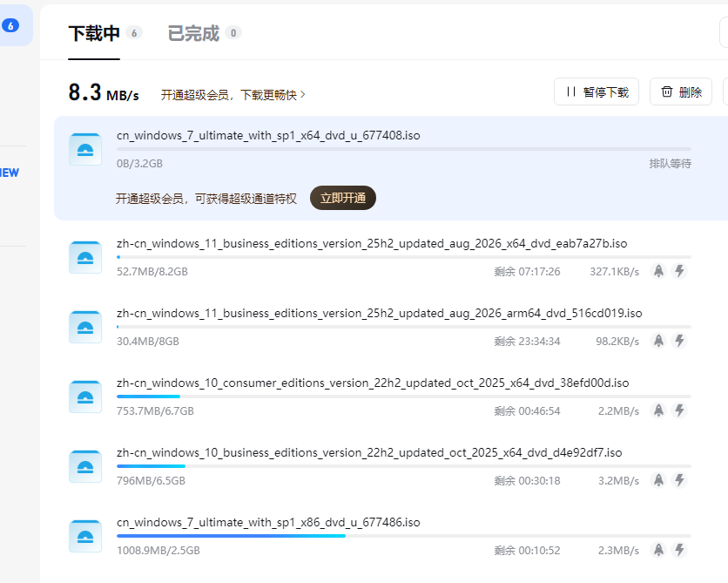The image size is (728, 583).
Task: Click 2.3MB/s speed value
Action: (618, 550)
